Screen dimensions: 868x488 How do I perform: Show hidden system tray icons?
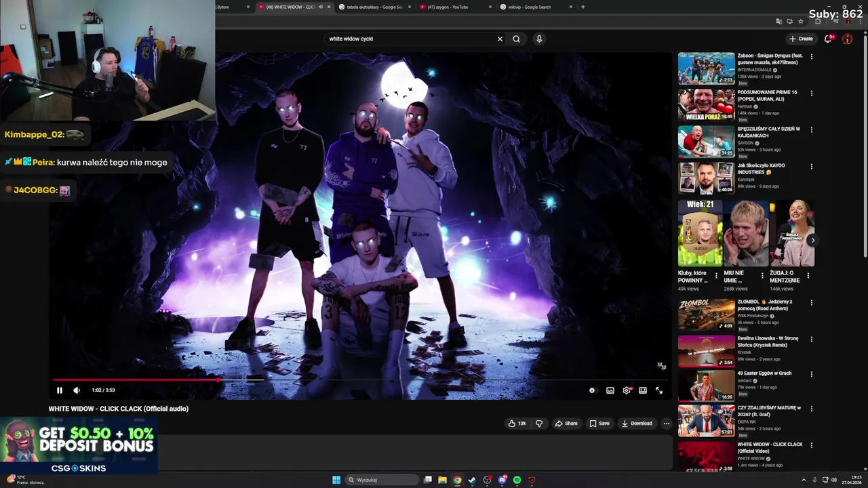[x=804, y=480]
